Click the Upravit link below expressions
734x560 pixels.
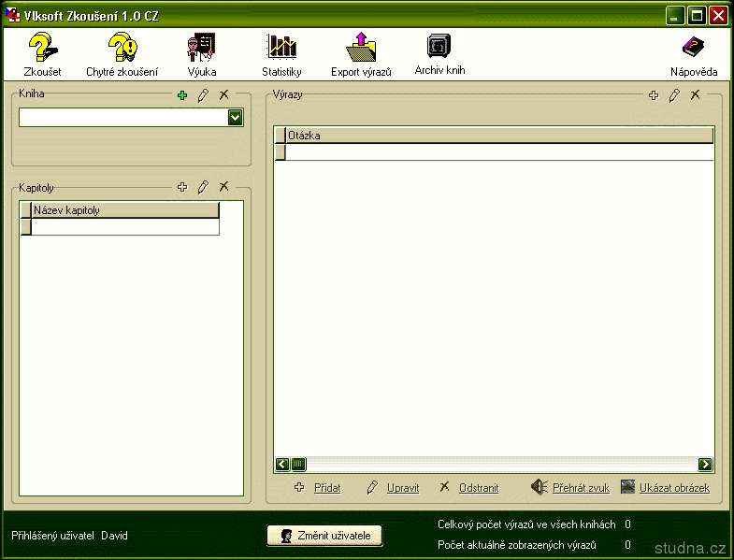click(403, 488)
